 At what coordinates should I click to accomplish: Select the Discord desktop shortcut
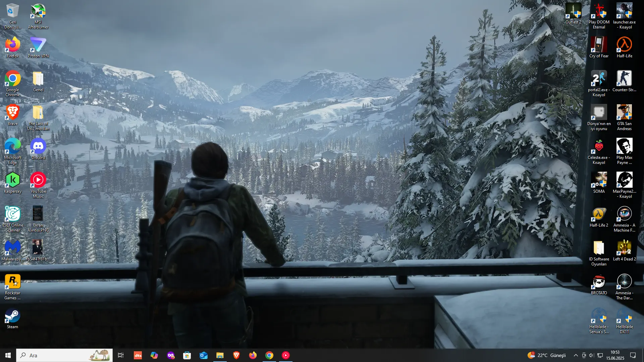click(x=38, y=149)
